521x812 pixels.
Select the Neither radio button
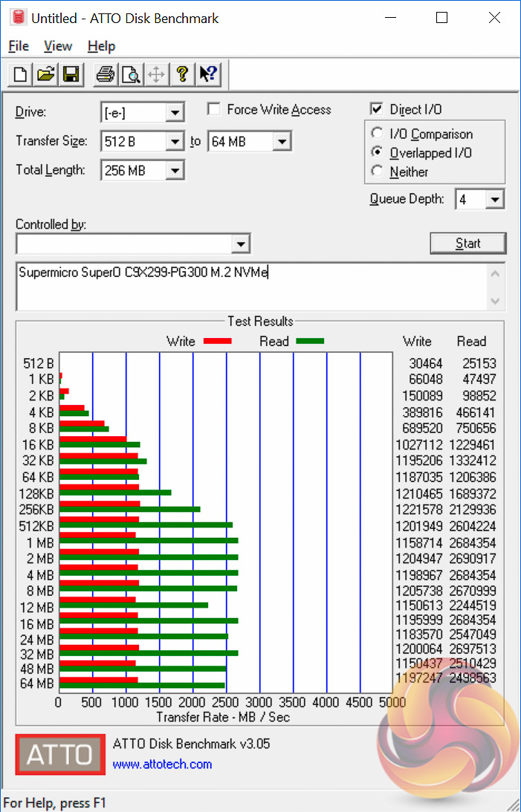(x=377, y=171)
